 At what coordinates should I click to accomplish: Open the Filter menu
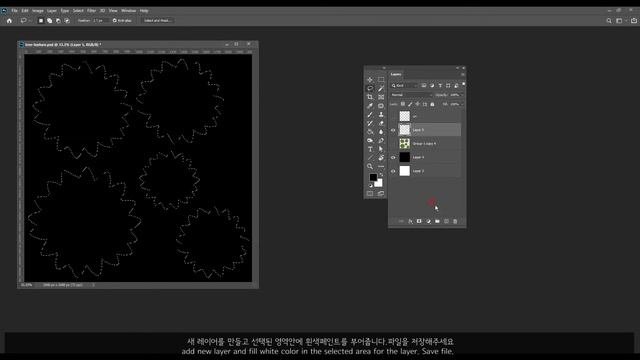click(91, 11)
